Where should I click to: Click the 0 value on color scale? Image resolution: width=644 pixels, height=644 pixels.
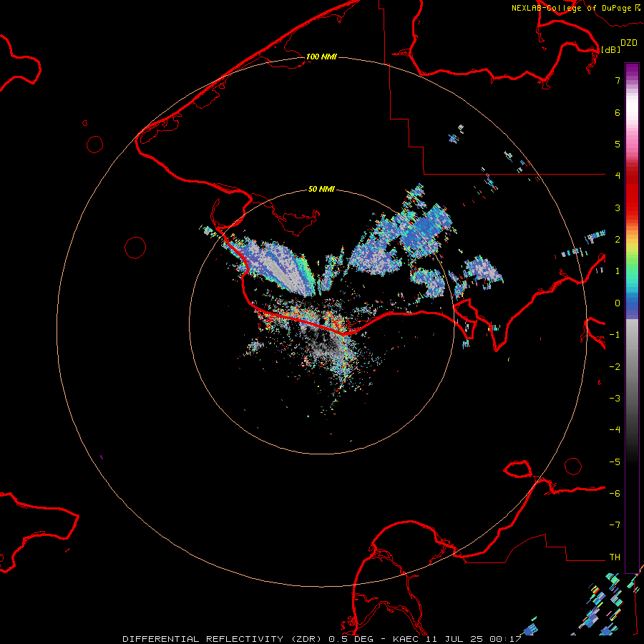coord(618,303)
